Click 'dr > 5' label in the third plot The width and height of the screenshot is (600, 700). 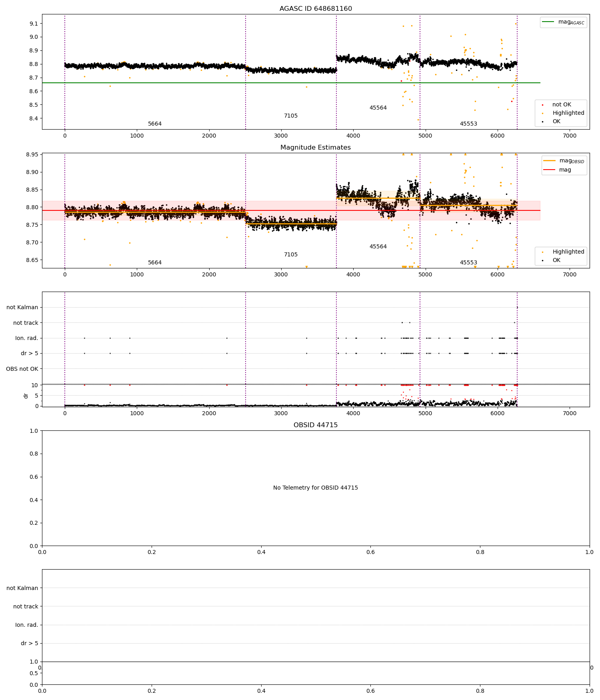coord(30,354)
